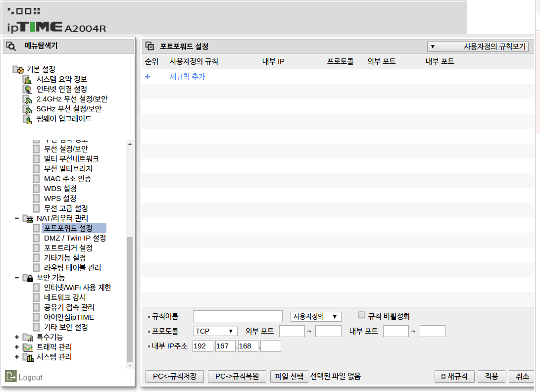Open WPS 설정 menu item
Screen dimensions: 540x392
click(60, 199)
